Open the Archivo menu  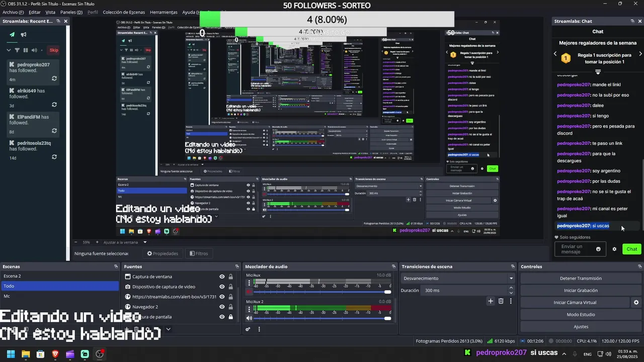13,12
